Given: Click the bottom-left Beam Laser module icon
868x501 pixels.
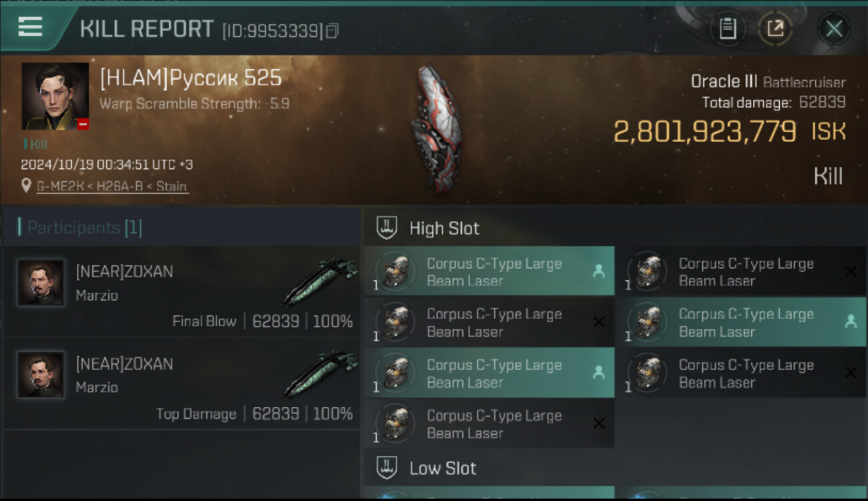Looking at the screenshot, I should [396, 424].
